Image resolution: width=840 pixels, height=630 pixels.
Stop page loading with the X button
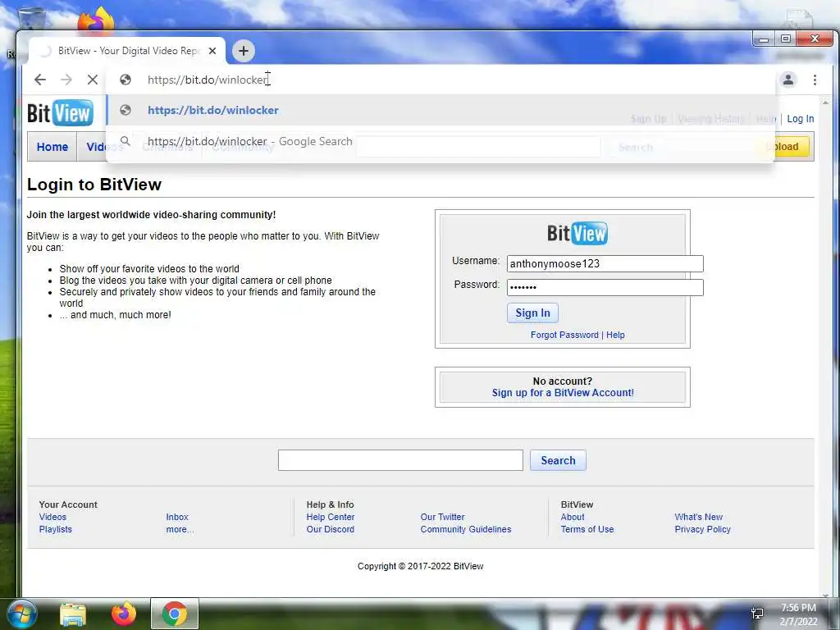(x=93, y=80)
